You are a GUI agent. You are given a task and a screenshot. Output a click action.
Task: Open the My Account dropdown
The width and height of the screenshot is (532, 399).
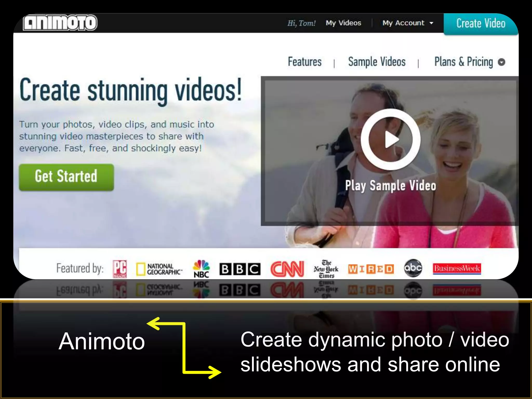tap(408, 23)
